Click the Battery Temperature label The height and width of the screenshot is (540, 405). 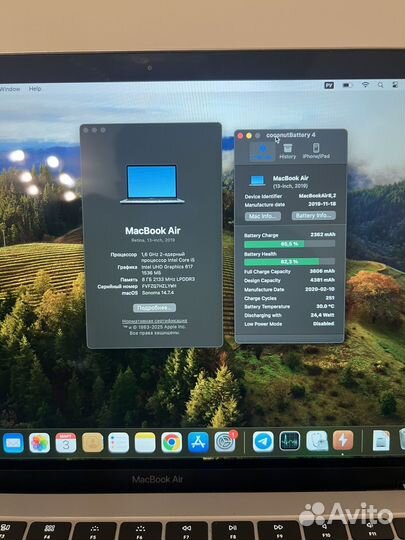point(267,307)
